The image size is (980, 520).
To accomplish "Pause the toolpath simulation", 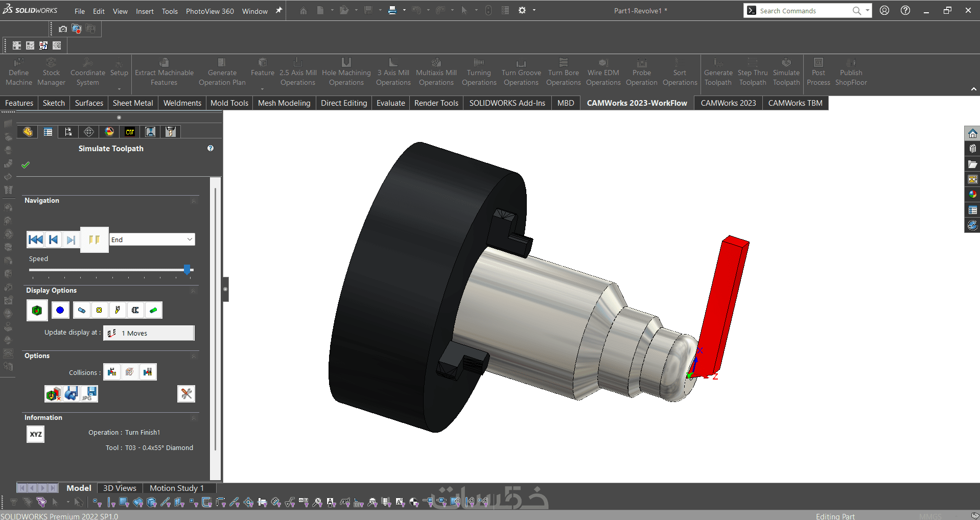I will (x=95, y=240).
